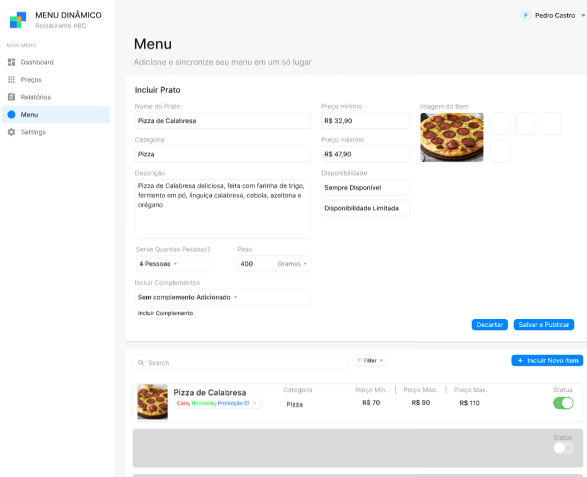Open the 4 Pessoas dropdown

pyautogui.click(x=173, y=264)
